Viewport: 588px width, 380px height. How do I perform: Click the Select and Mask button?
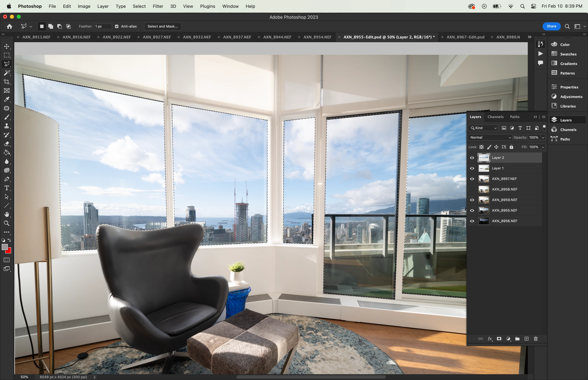(162, 26)
